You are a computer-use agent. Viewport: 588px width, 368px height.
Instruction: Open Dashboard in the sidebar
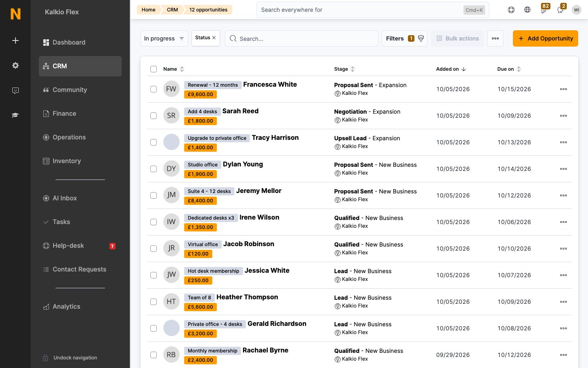80,43
